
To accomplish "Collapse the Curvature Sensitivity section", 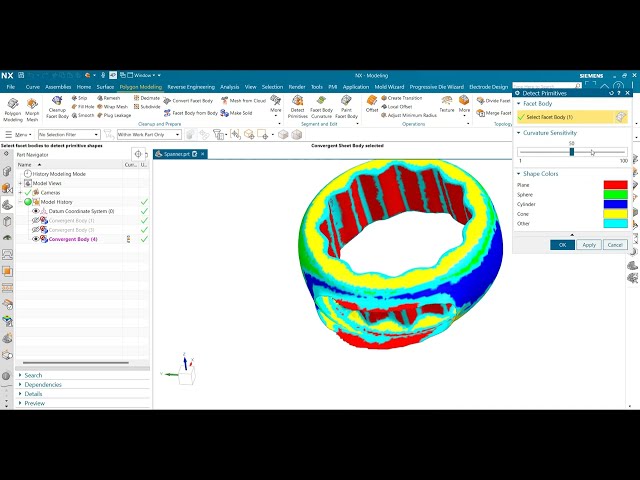I will coord(519,133).
